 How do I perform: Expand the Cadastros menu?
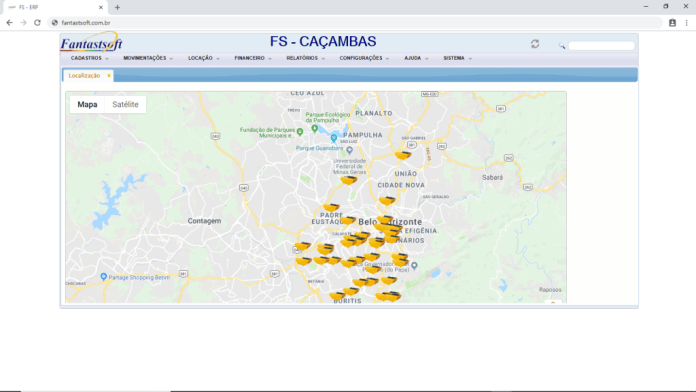(x=89, y=58)
